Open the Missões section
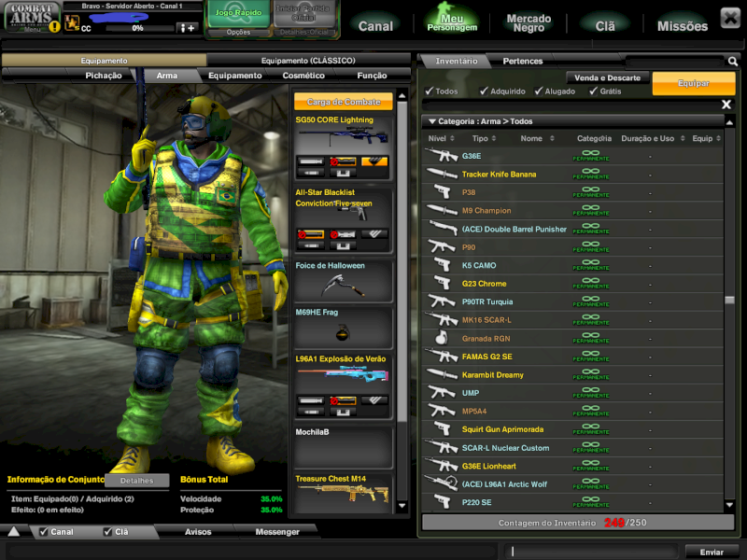 683,26
